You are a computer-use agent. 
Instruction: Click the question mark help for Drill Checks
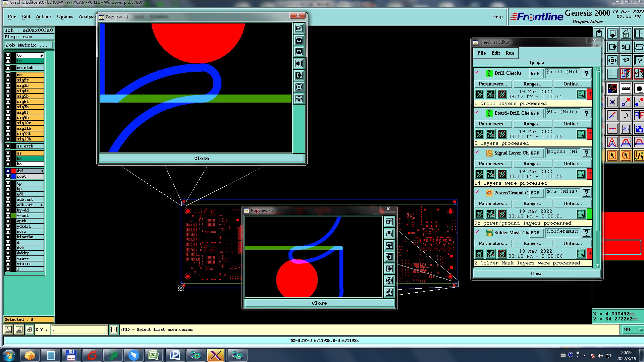586,73
